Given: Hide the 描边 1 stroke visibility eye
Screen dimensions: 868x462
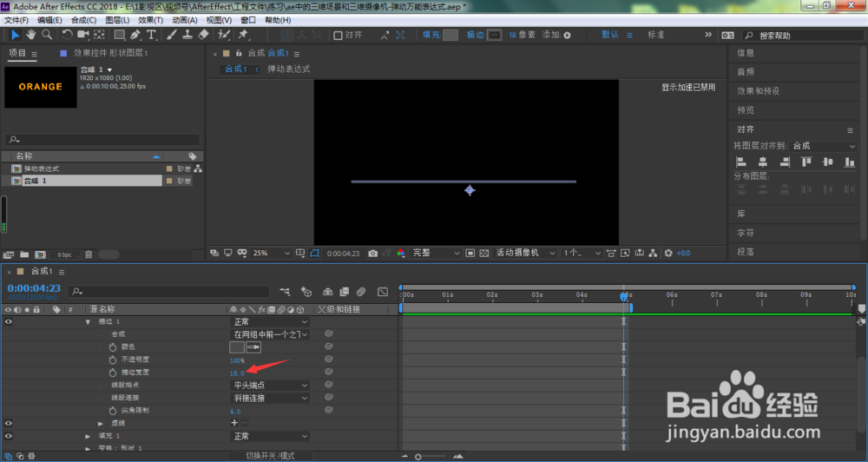Looking at the screenshot, I should tap(9, 322).
